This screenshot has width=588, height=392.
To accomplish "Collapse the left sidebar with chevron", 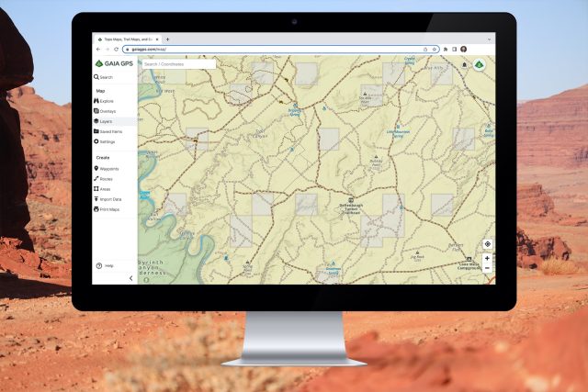I will click(x=130, y=277).
